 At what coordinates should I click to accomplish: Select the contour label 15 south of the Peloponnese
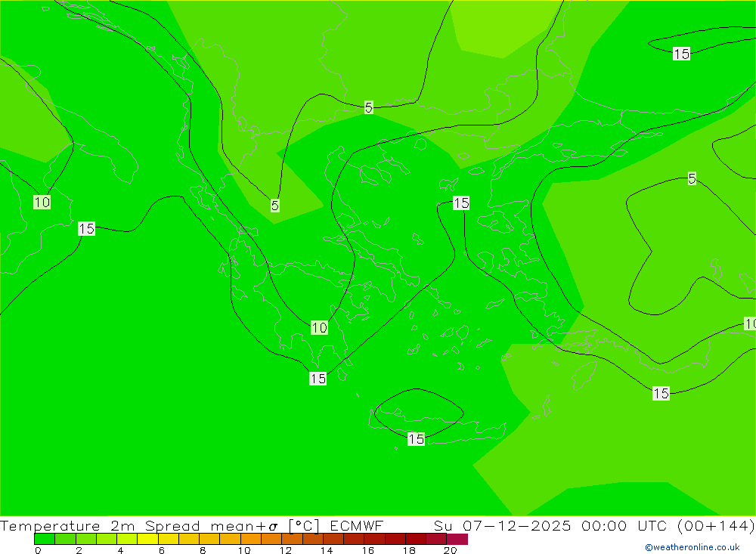tap(318, 379)
